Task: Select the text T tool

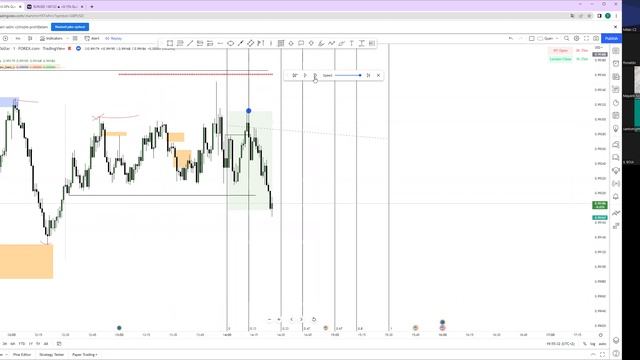Action: point(351,43)
